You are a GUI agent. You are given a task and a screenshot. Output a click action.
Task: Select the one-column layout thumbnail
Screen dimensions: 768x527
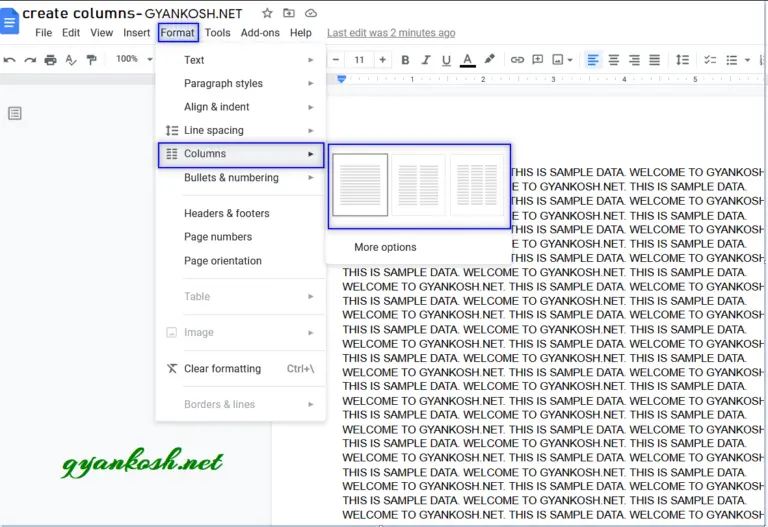click(360, 185)
